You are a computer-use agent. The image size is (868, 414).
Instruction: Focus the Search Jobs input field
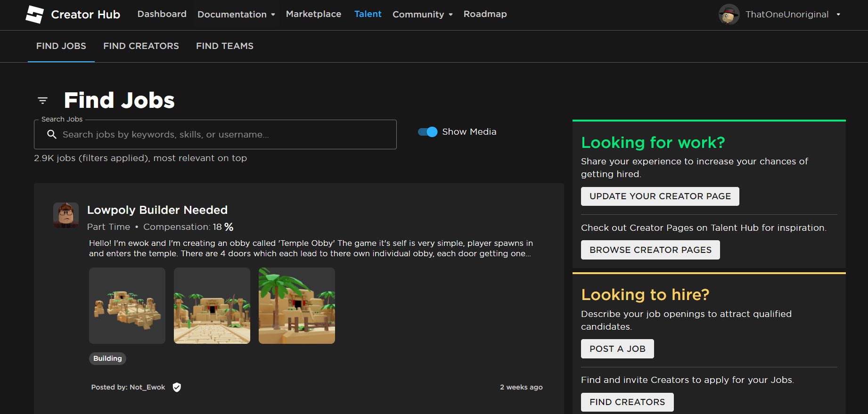215,135
